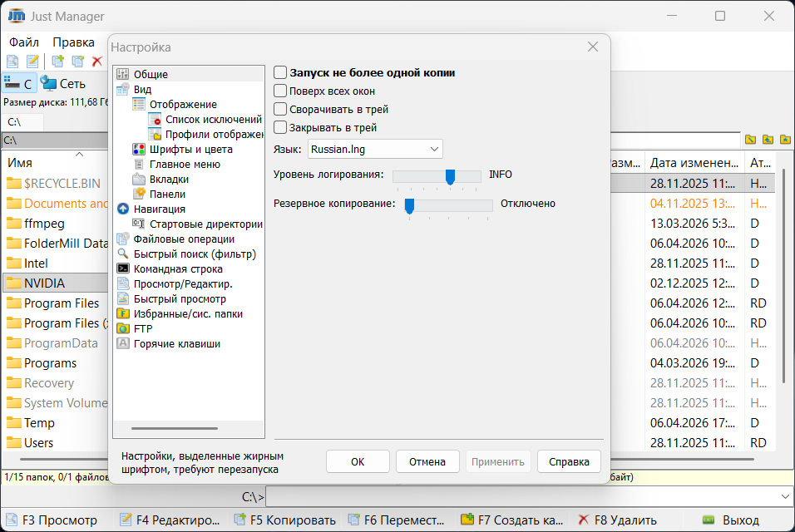
Task: Select the Intel folder row
Action: point(55,264)
